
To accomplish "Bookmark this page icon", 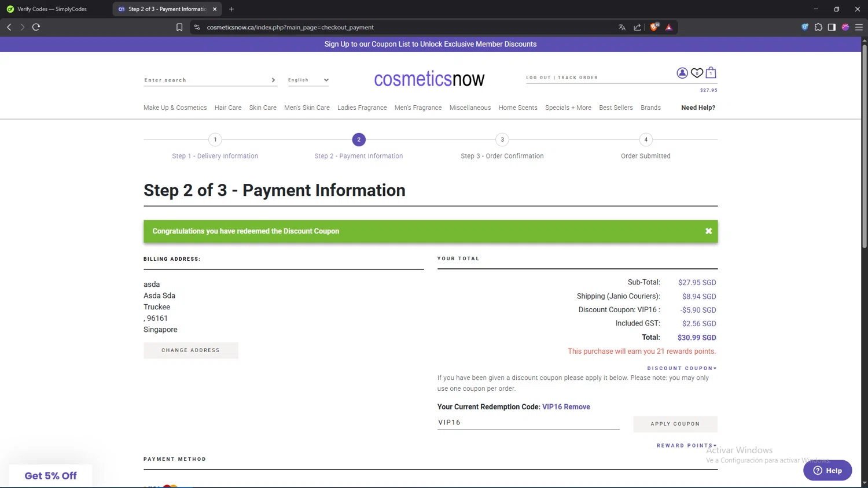I will [x=179, y=27].
